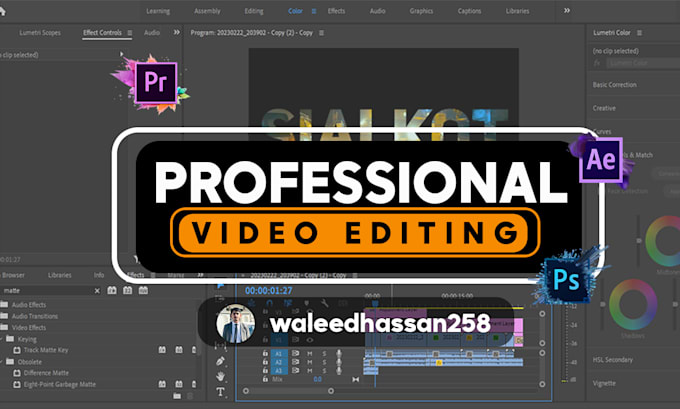680x409 pixels.
Task: Open the Lumetri Color effect dropdown
Action: coord(643,63)
